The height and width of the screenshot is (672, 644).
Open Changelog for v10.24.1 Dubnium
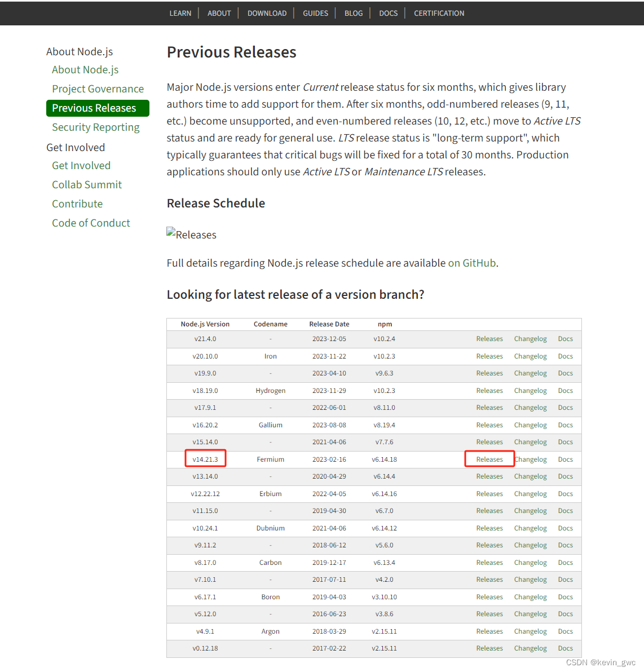531,528
